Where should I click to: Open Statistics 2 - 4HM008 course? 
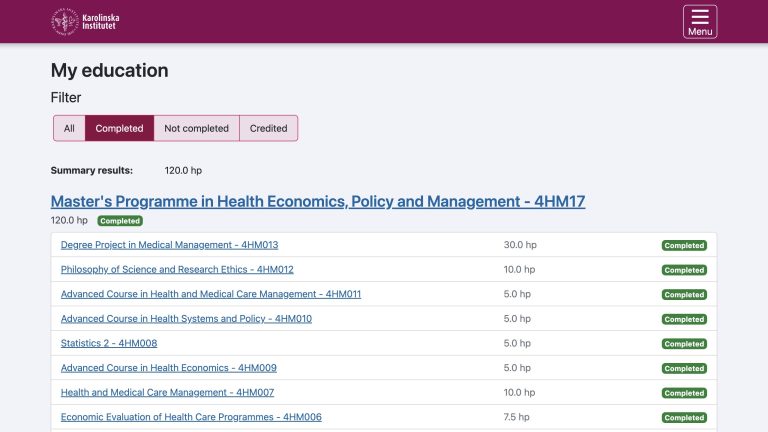coord(109,343)
